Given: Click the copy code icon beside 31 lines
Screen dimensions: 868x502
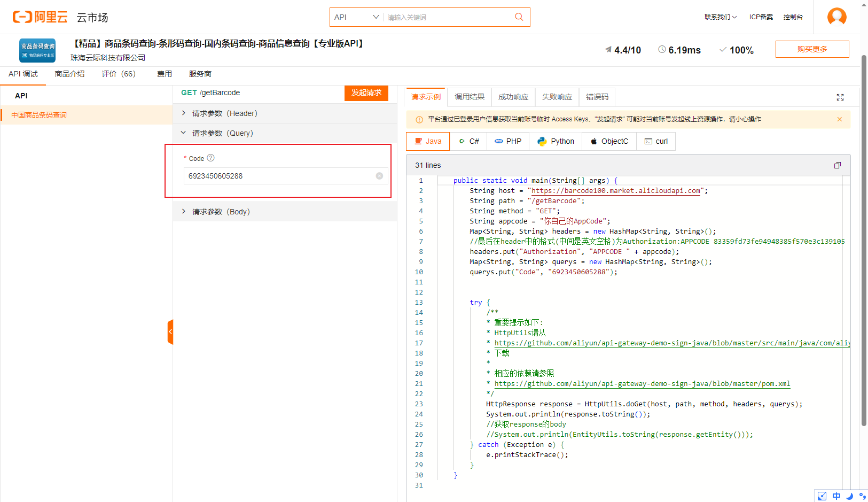Looking at the screenshot, I should [x=838, y=165].
